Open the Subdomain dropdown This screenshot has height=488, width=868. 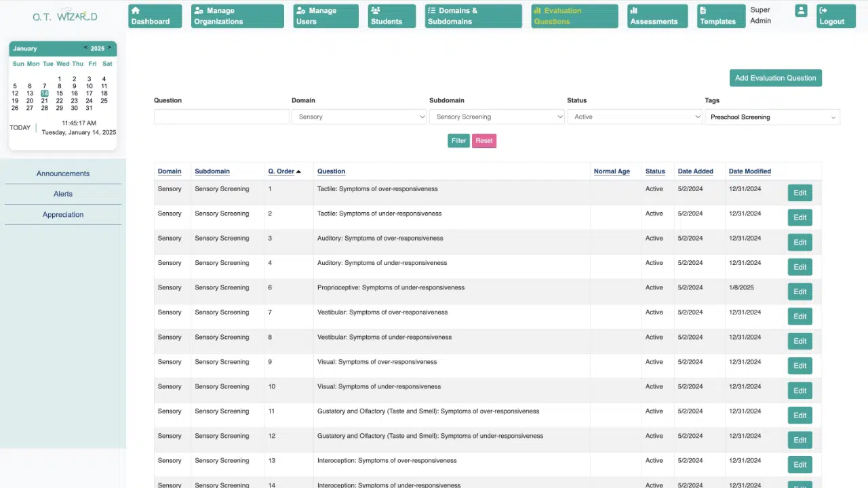pyautogui.click(x=497, y=117)
